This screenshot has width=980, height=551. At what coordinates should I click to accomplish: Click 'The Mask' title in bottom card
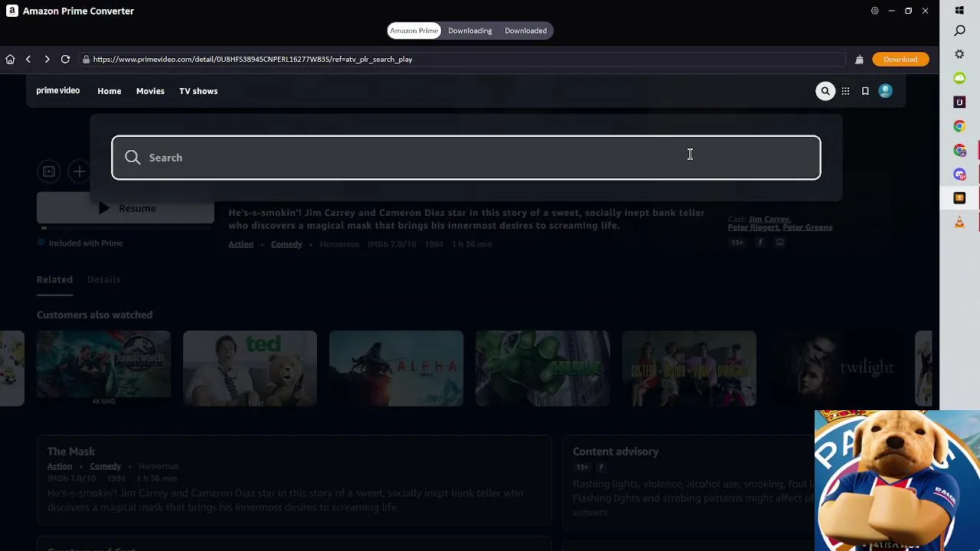point(71,452)
